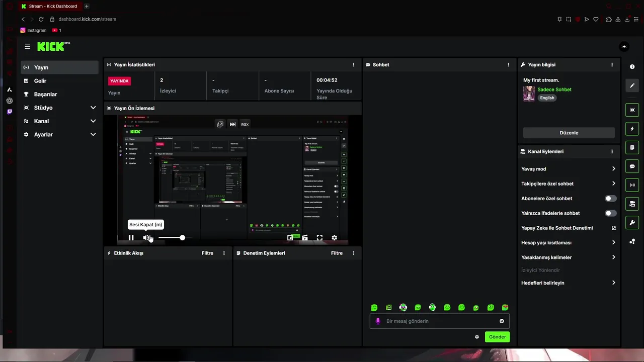This screenshot has width=644, height=362.
Task: Pause the stream preview
Action: coord(131,238)
